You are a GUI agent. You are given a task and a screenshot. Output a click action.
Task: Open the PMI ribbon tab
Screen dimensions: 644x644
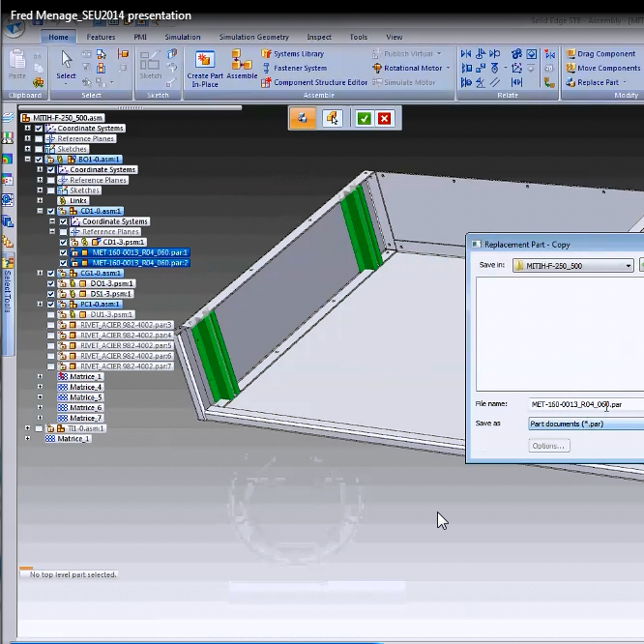(x=140, y=37)
